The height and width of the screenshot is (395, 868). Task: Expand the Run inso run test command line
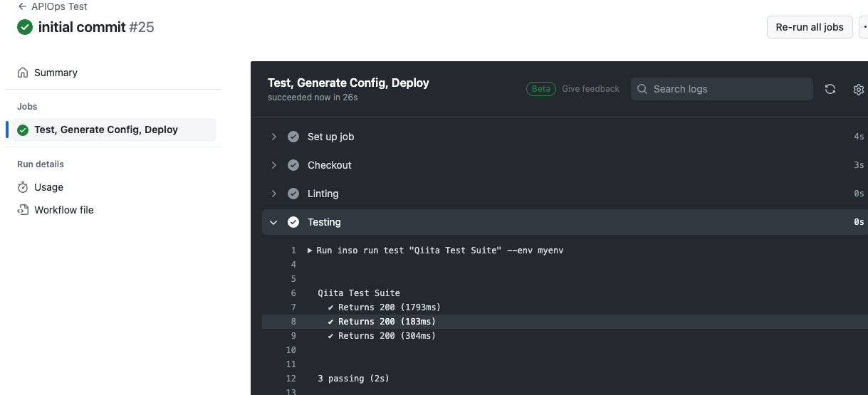(x=310, y=251)
